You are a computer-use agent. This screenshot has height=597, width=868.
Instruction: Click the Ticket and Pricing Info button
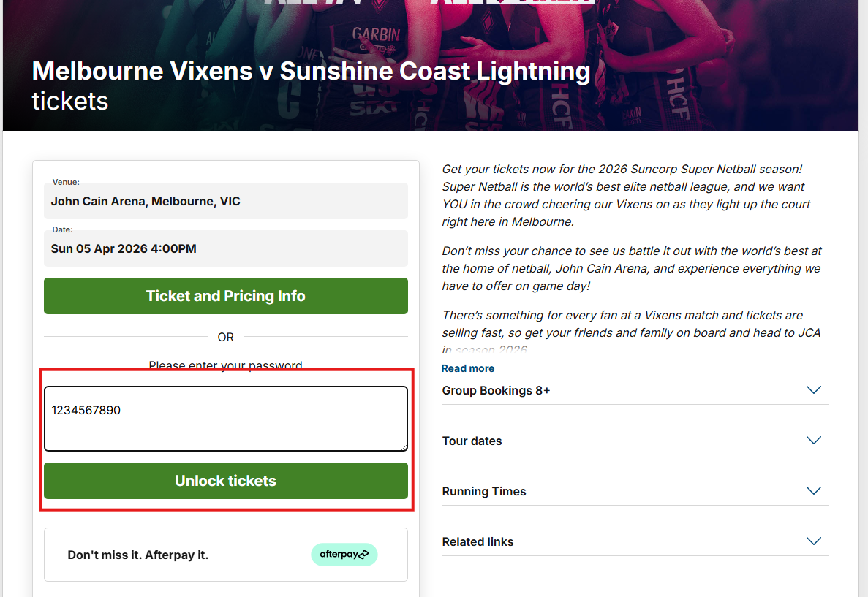225,296
